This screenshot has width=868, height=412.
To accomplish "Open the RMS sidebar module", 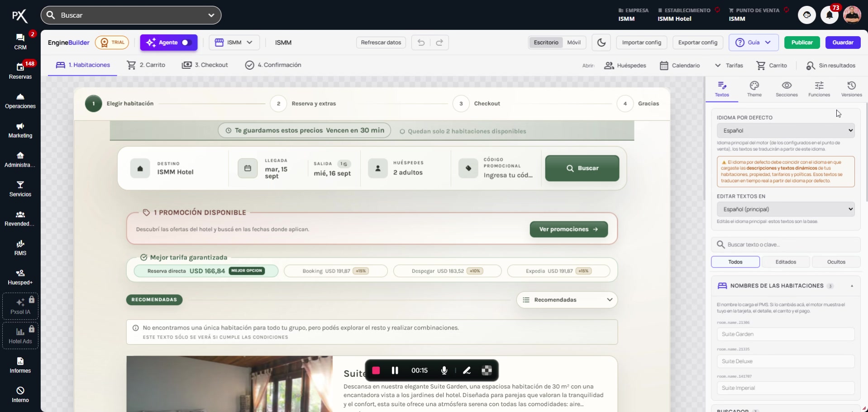I will [20, 248].
